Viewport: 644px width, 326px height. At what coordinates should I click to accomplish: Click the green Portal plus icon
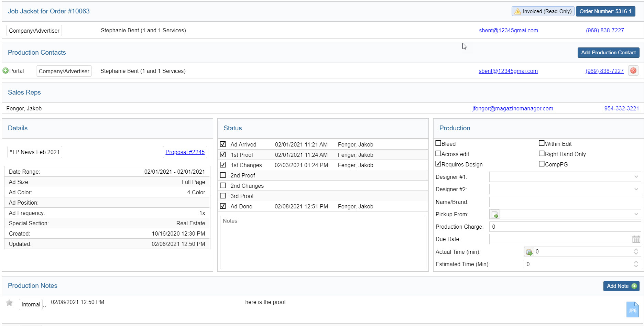6,71
